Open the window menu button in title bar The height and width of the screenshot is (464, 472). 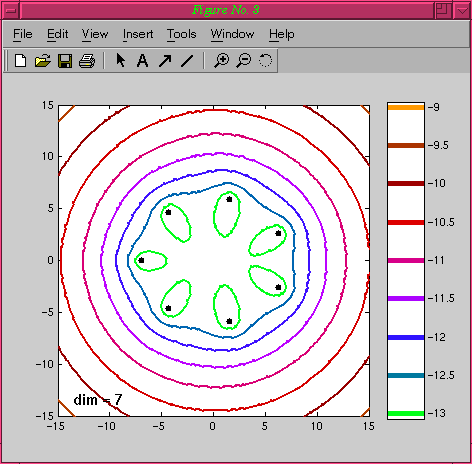coord(11,10)
